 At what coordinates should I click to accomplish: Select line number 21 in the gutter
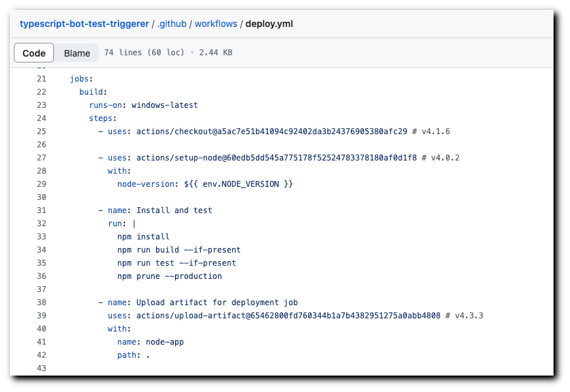[41, 78]
